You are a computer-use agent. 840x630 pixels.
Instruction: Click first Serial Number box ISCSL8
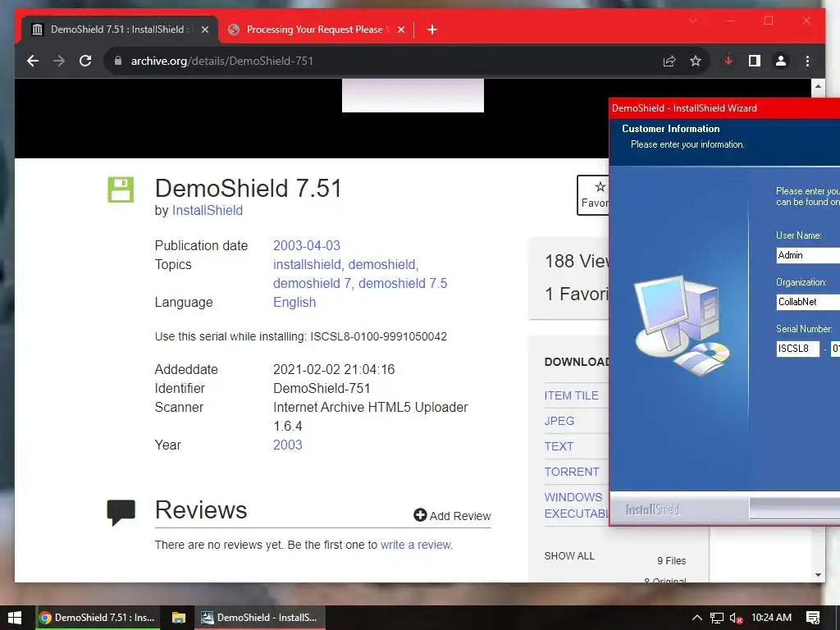[x=797, y=349]
